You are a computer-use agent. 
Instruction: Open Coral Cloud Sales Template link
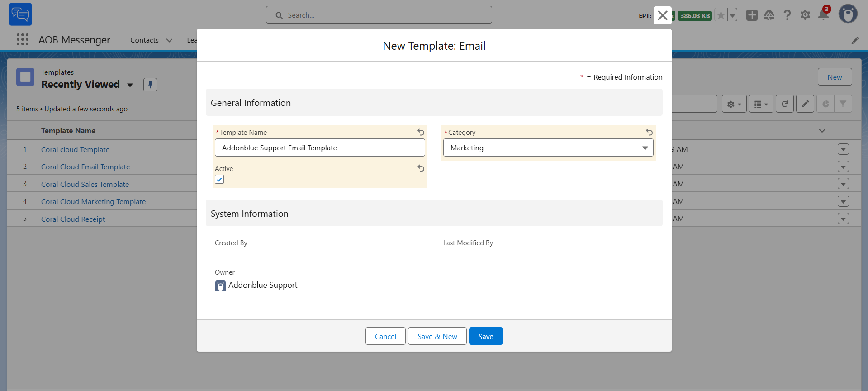point(85,184)
